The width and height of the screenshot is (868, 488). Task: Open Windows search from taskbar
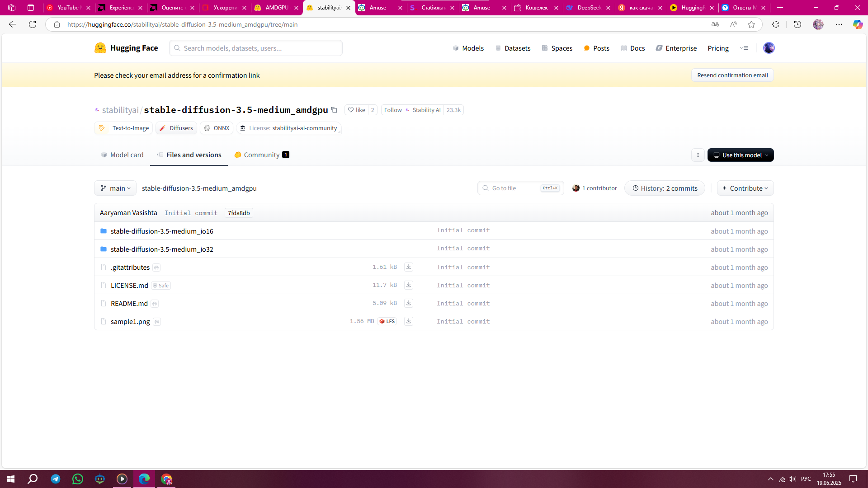coord(33,479)
